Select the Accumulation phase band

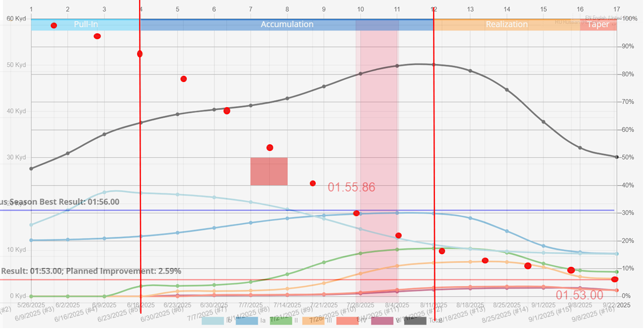[287, 25]
